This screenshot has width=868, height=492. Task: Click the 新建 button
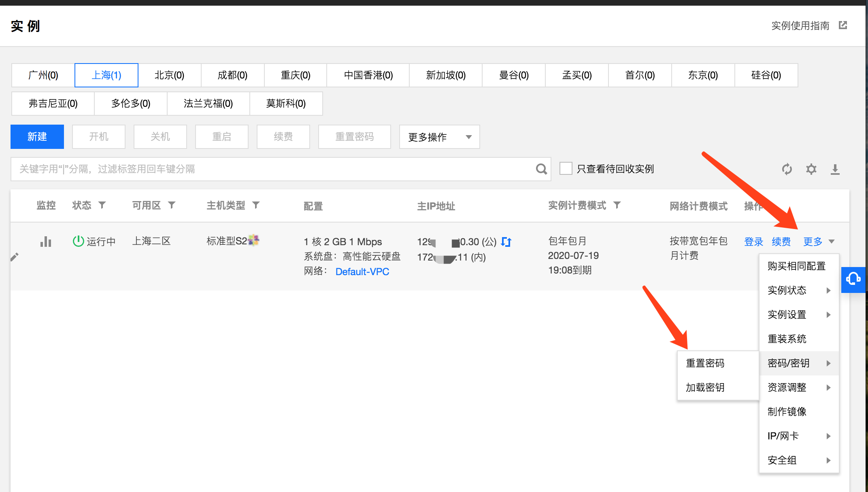(37, 137)
